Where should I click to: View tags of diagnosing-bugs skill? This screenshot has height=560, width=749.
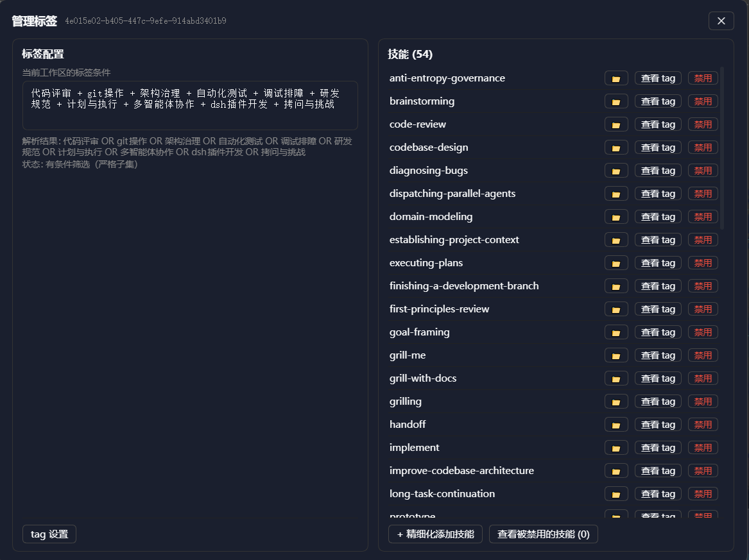coord(658,171)
